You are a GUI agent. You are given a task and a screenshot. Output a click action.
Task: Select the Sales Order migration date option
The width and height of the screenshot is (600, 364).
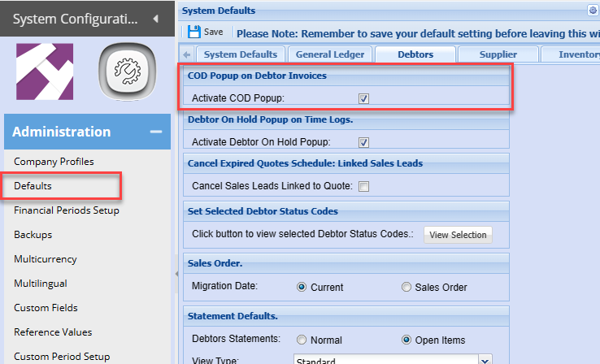[407, 287]
